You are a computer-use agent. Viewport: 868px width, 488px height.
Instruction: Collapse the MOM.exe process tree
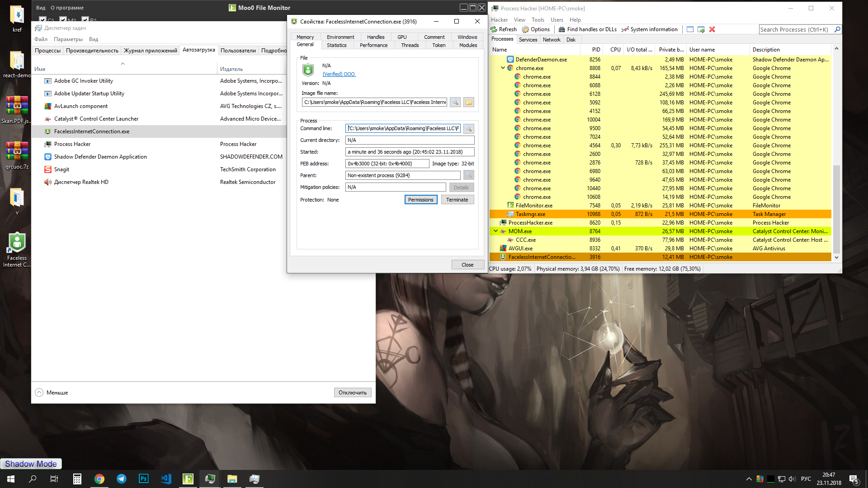[495, 231]
